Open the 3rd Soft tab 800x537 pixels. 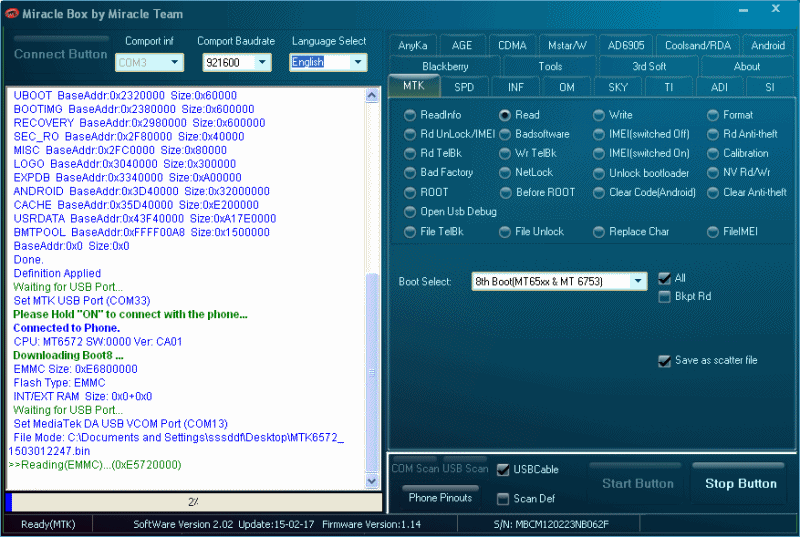click(649, 66)
